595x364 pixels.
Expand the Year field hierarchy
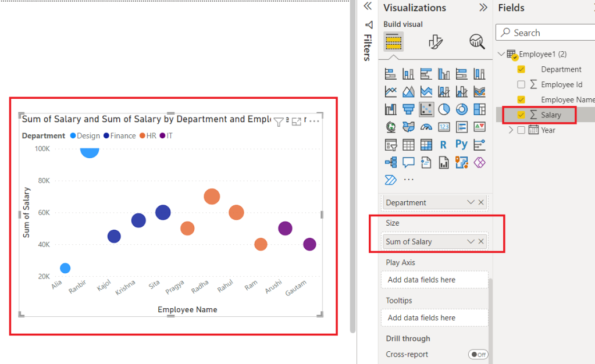[x=511, y=130]
